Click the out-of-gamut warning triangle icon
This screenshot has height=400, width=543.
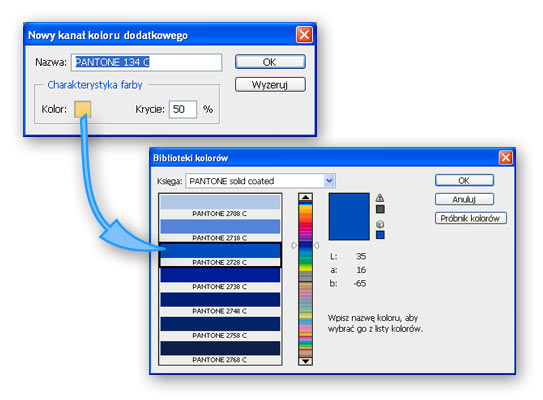(380, 198)
